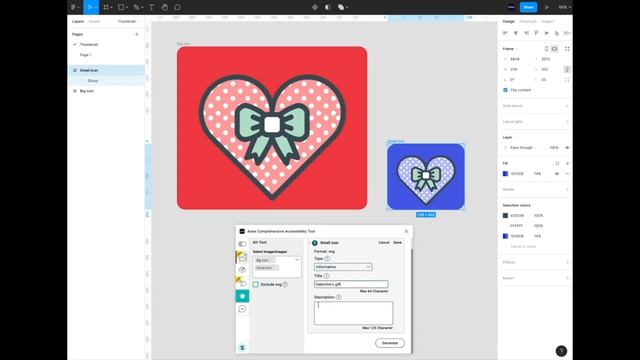Viewport: 640px width, 360px height.
Task: Click the Create component icon
Action: (x=315, y=7)
